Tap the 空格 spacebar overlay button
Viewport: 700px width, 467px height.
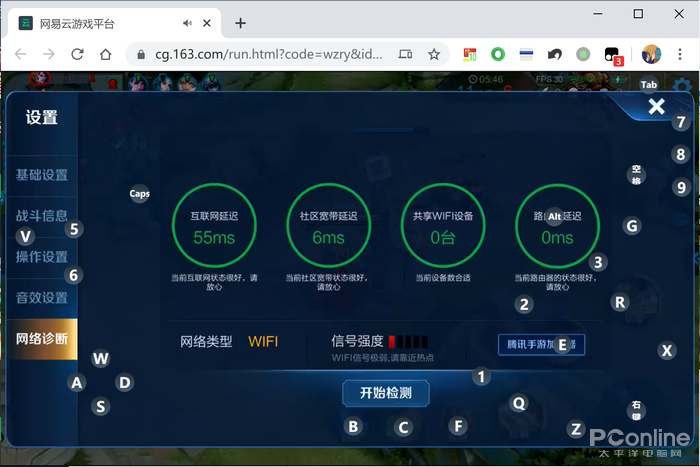pyautogui.click(x=636, y=175)
